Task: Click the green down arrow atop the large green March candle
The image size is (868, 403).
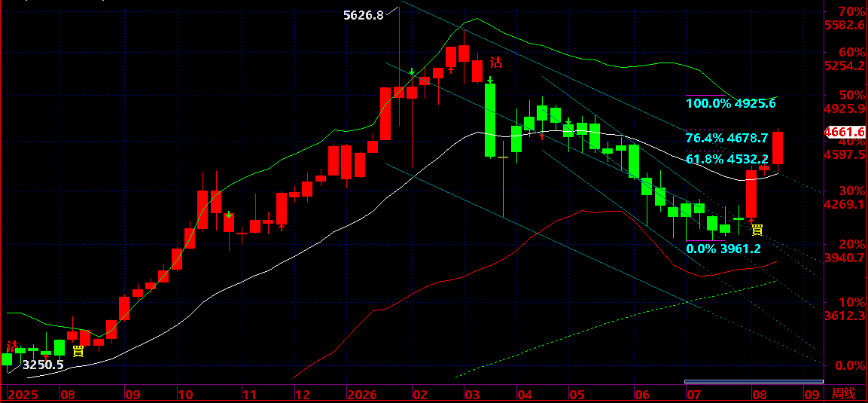Action: coord(490,81)
